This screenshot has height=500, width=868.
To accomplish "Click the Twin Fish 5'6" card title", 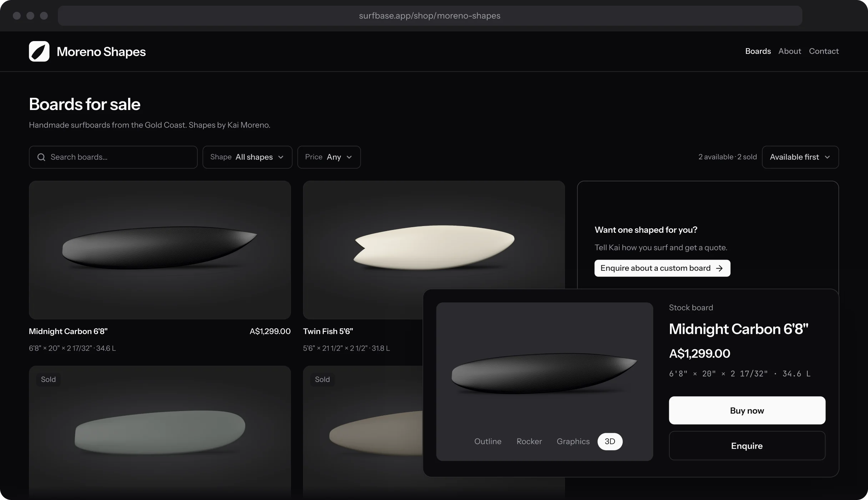I will (x=328, y=331).
